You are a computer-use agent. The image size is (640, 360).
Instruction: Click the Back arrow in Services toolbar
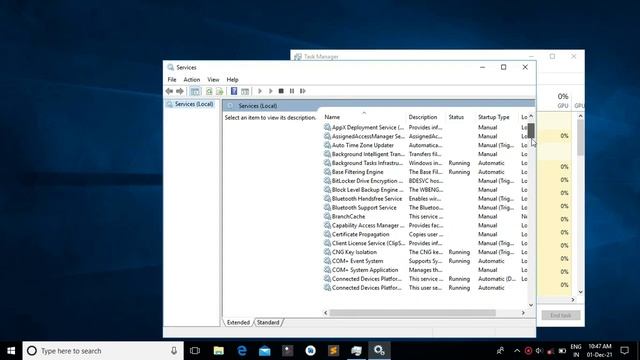[x=169, y=91]
